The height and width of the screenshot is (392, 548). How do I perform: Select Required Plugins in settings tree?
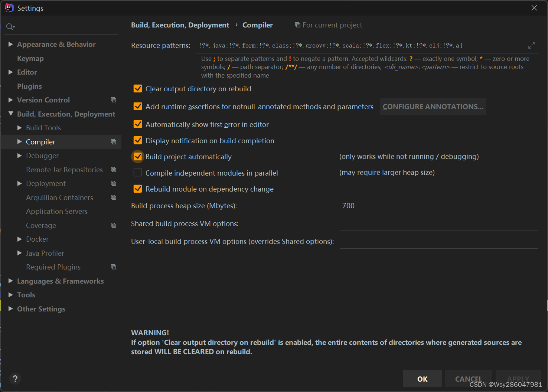click(x=53, y=267)
